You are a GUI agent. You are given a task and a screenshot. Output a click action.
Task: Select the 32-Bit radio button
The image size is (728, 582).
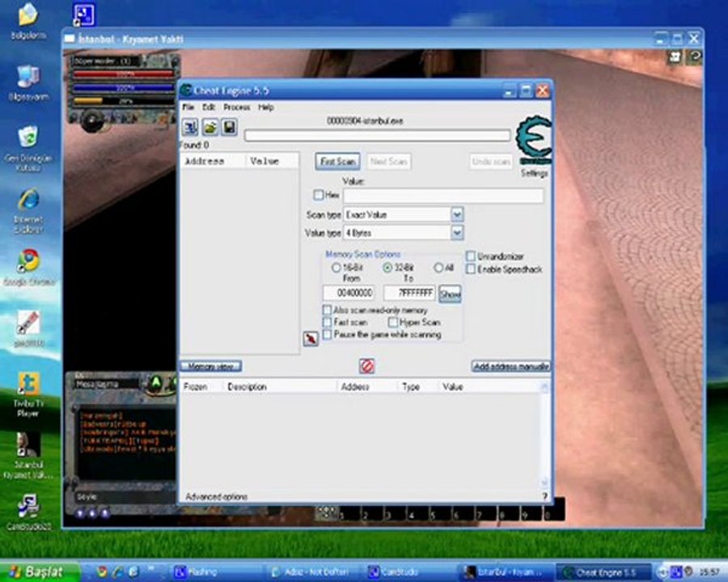coord(387,268)
